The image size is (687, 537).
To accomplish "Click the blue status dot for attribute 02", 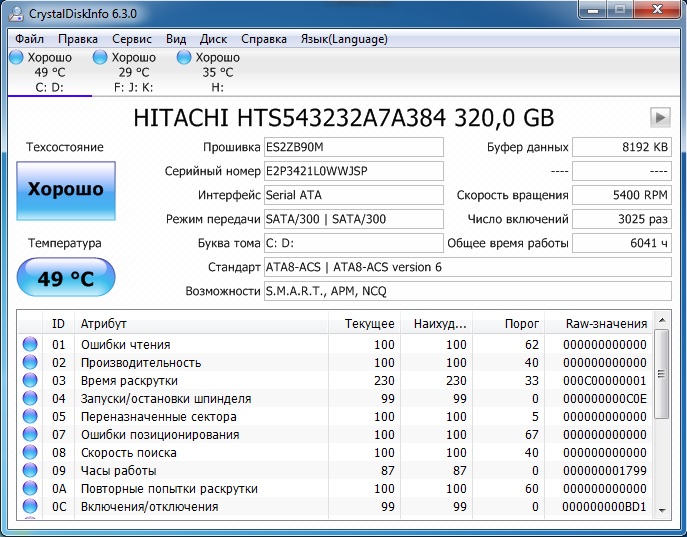I will pyautogui.click(x=30, y=362).
